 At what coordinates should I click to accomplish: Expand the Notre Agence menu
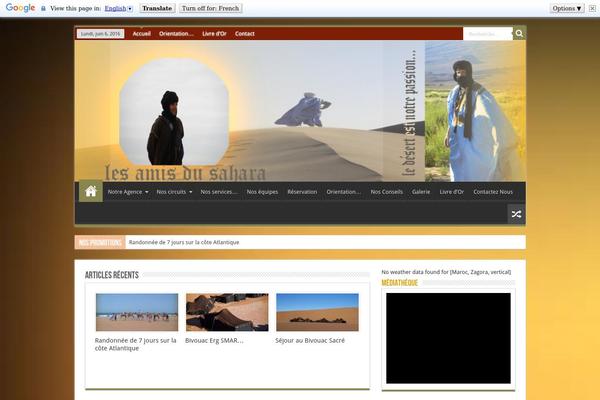[128, 192]
